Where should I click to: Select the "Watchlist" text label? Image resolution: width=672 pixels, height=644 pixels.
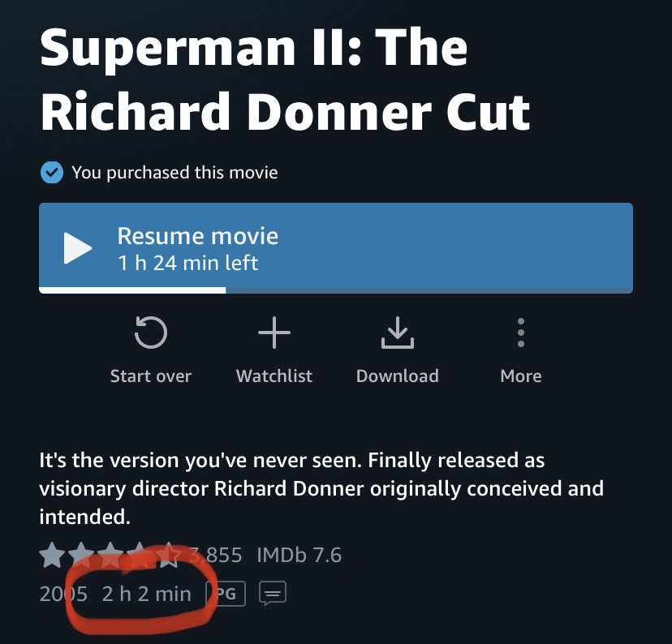(274, 376)
